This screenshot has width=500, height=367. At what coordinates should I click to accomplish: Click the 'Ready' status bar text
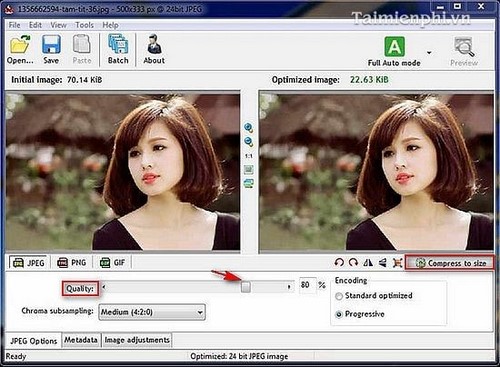pyautogui.click(x=16, y=356)
